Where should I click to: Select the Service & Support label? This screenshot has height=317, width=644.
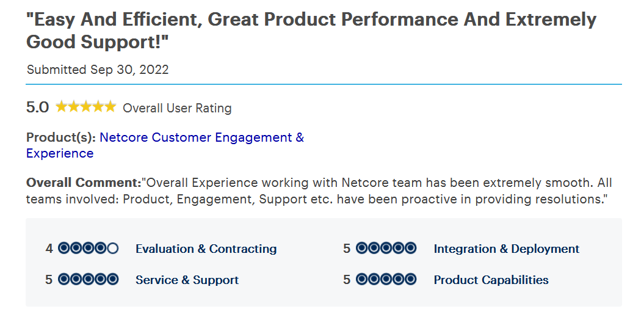[x=187, y=280]
